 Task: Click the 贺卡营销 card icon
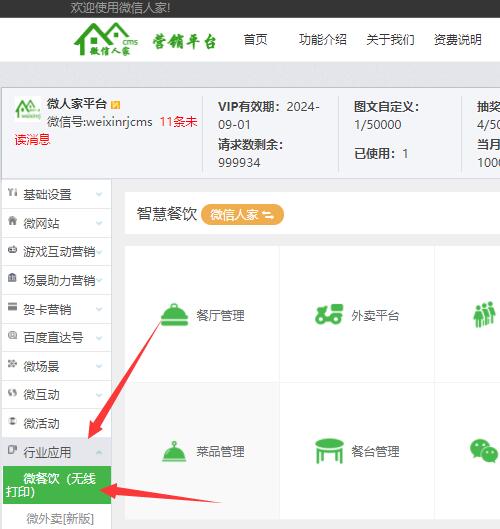coord(12,306)
